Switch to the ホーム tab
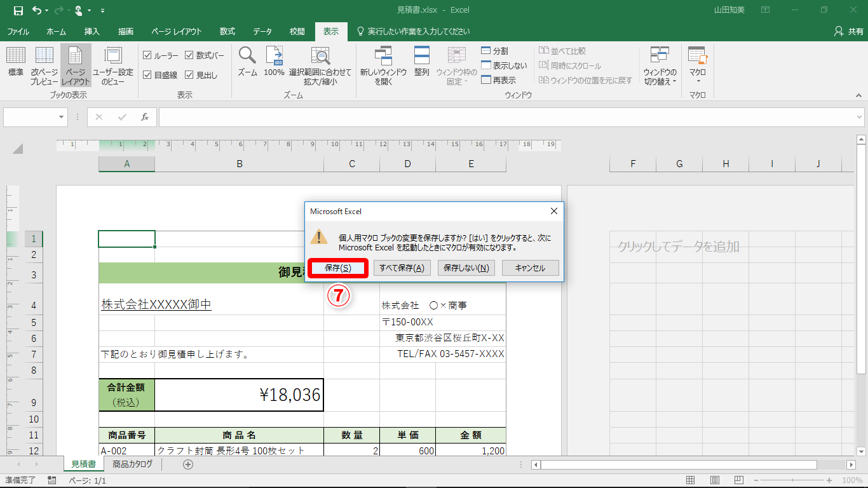Screen dimensions: 868x488 click(57, 31)
